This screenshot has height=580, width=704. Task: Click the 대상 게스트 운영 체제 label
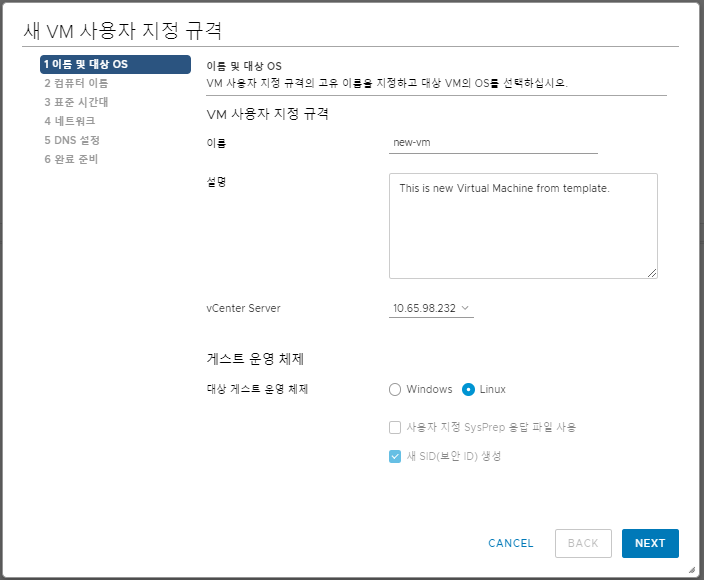pyautogui.click(x=257, y=389)
